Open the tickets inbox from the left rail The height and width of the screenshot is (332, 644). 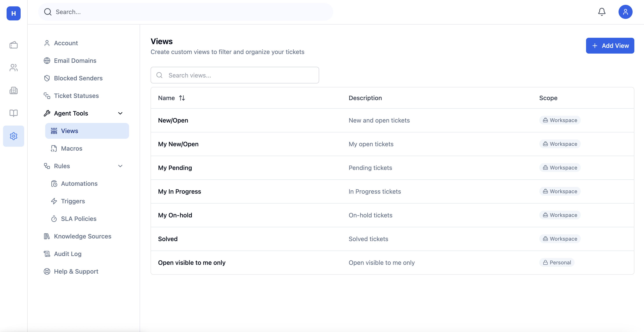coord(13,45)
